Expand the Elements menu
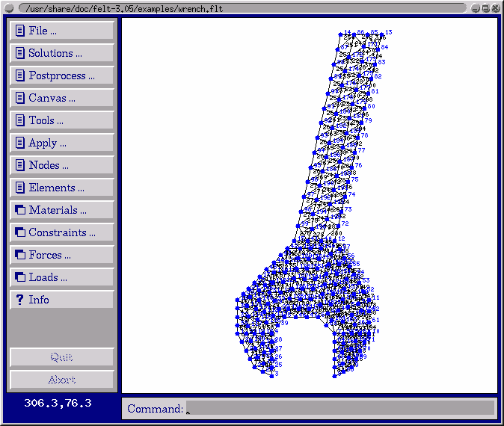Viewport: 504px width, 426px height. click(61, 188)
